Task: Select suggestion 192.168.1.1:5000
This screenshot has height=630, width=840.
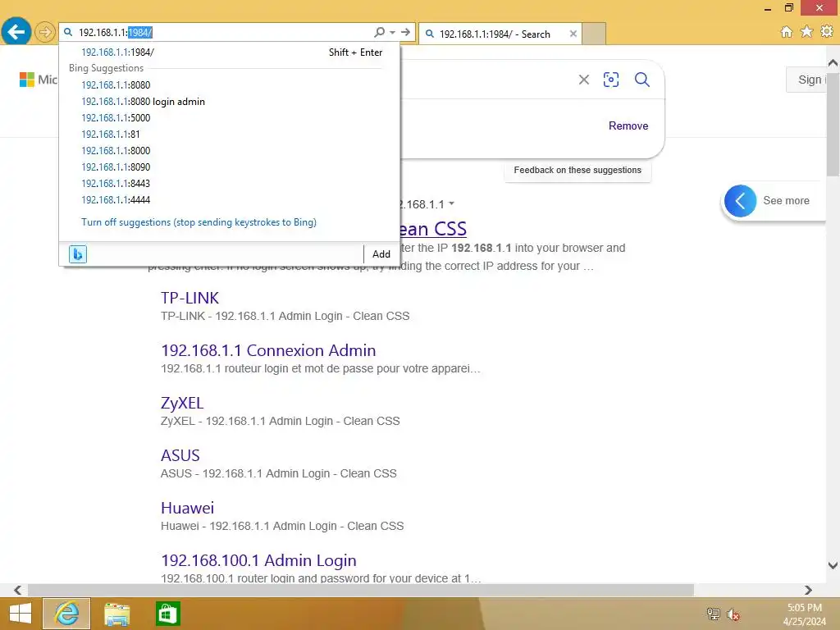Action: (x=230, y=118)
